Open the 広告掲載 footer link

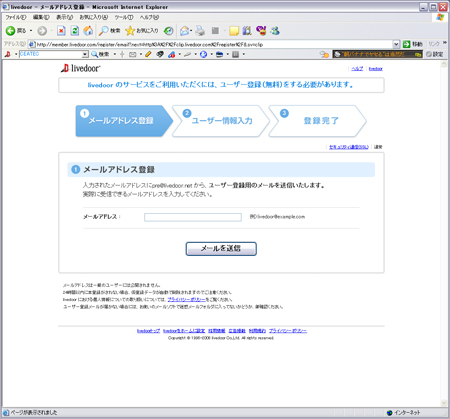point(237,331)
